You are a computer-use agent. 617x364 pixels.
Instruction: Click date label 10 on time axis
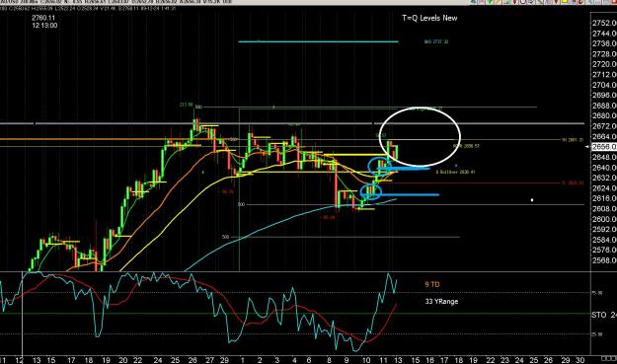(x=366, y=360)
